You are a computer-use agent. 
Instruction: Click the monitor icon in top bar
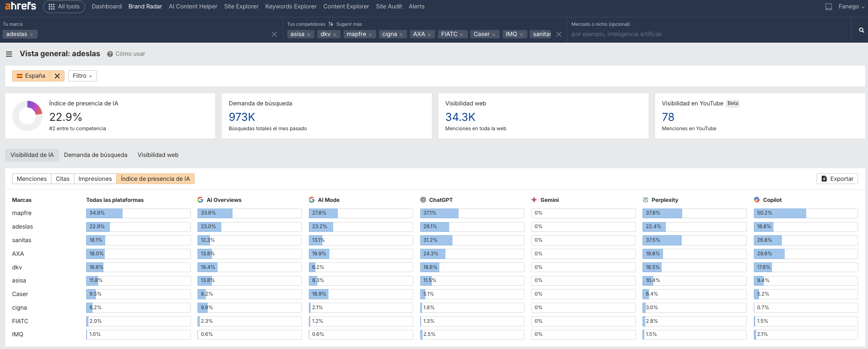click(829, 7)
